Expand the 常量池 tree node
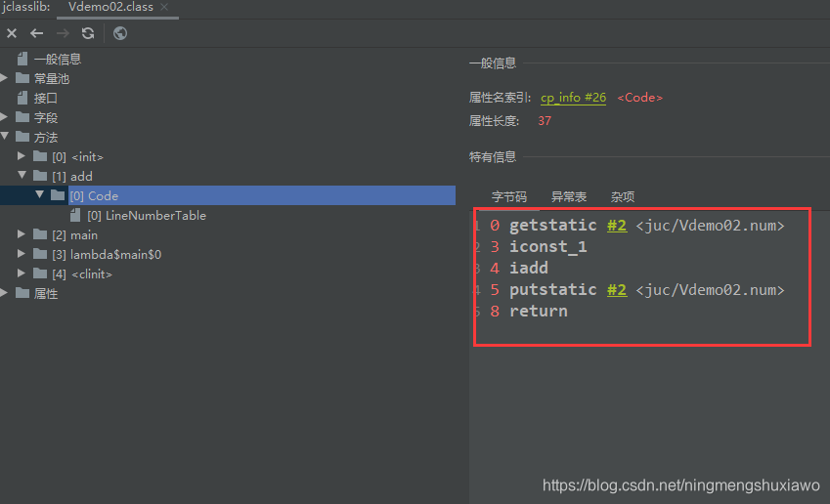Image resolution: width=830 pixels, height=504 pixels. click(4, 78)
